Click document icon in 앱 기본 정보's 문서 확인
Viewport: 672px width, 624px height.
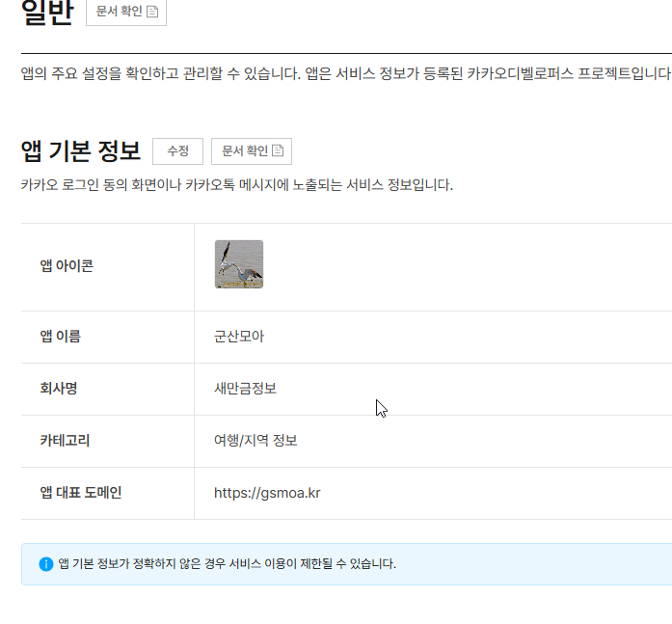278,151
